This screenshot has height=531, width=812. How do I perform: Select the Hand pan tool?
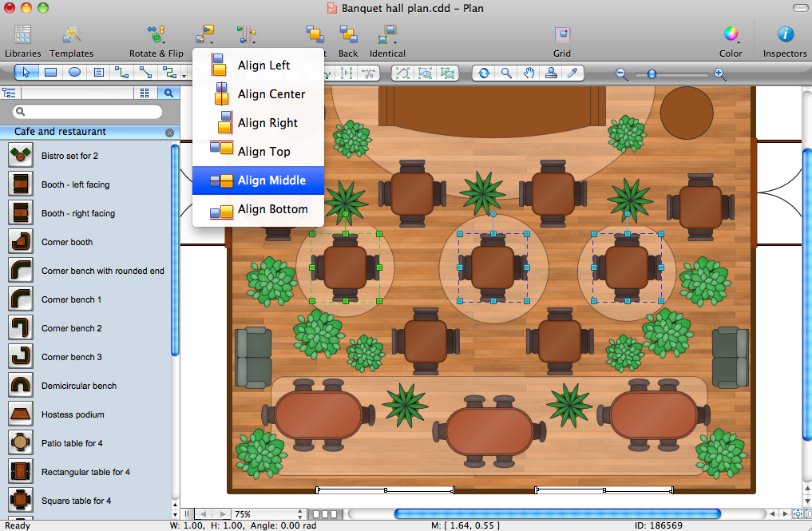point(529,73)
